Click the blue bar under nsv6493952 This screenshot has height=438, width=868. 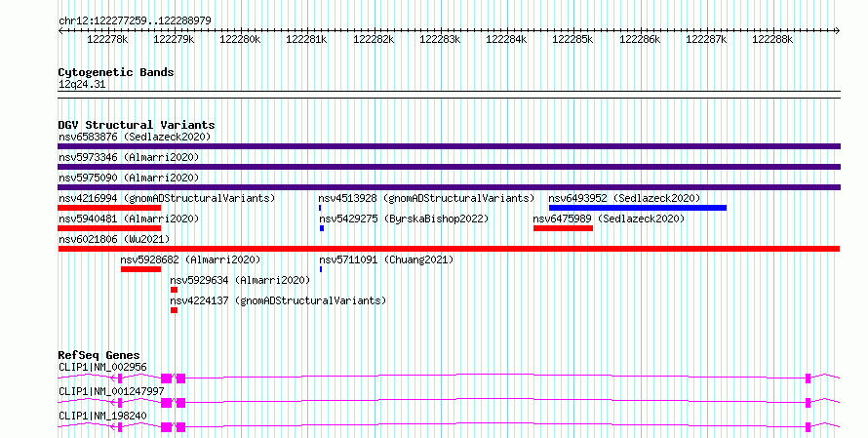tap(638, 208)
